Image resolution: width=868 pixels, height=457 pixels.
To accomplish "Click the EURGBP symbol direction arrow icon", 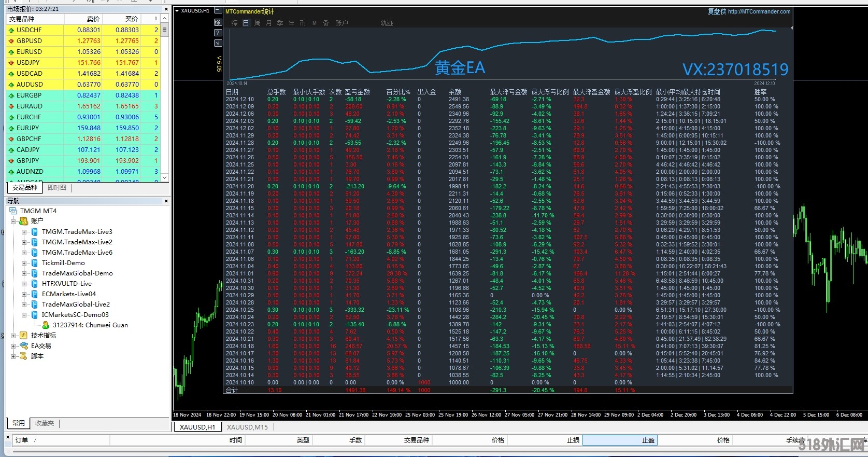I will click(x=11, y=95).
